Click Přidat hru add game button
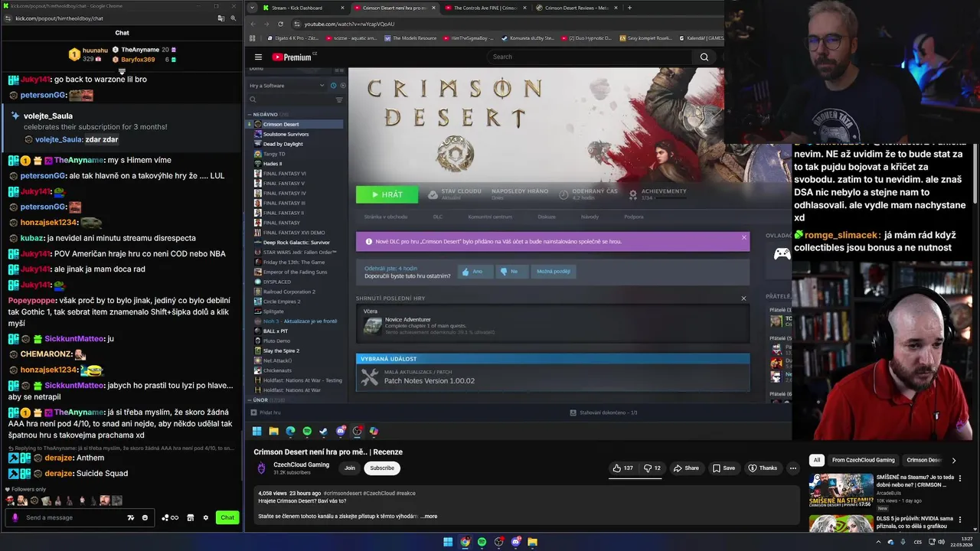Viewport: 980px width, 551px height. 265,412
